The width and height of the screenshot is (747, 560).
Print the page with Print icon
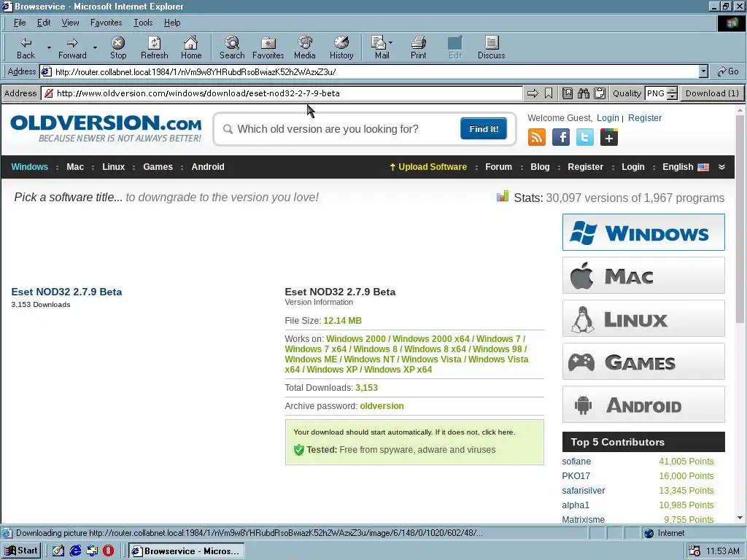[418, 47]
